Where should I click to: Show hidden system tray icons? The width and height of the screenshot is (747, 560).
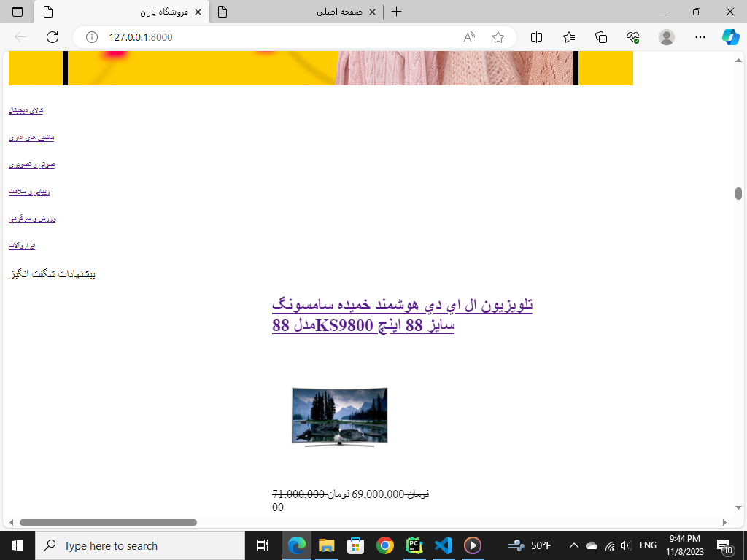tap(573, 545)
